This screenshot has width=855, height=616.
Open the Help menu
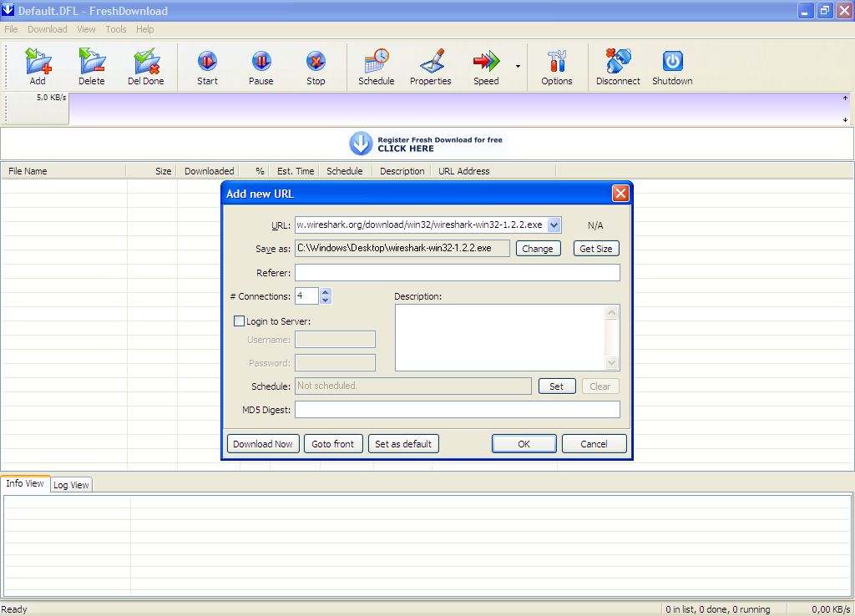(145, 29)
